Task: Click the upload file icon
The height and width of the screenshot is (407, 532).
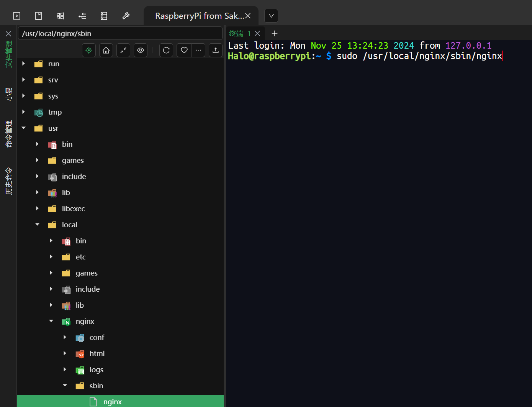Action: 216,50
